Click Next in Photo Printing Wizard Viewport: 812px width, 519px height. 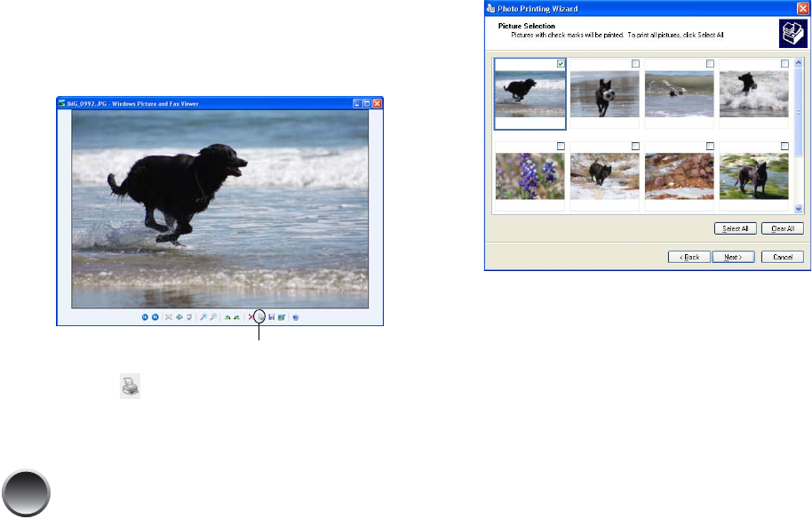point(733,257)
